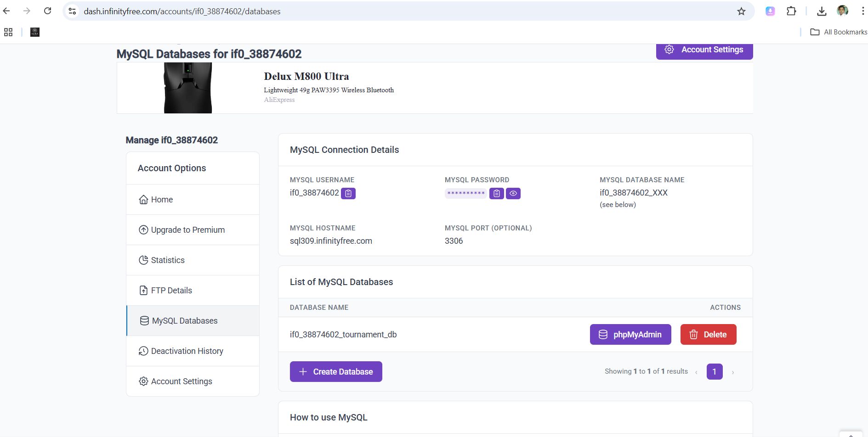Click the Create Database button
The width and height of the screenshot is (868, 437).
336,372
